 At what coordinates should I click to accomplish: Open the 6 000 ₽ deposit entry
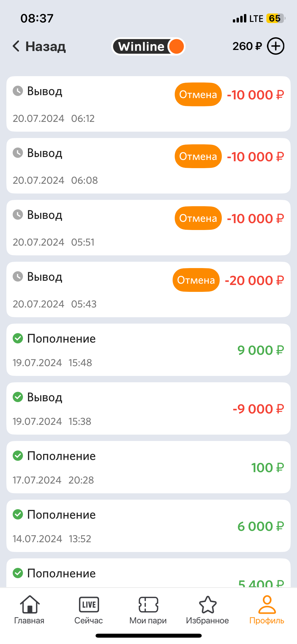[x=148, y=526]
